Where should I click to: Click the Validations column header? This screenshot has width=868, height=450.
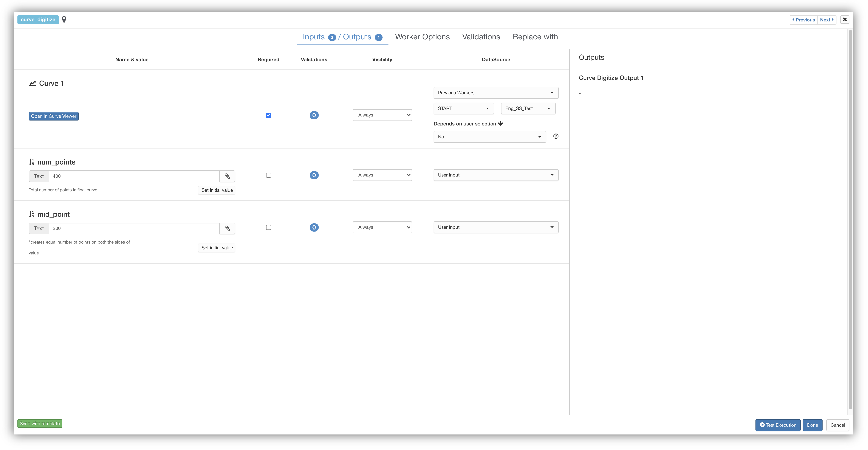[314, 60]
